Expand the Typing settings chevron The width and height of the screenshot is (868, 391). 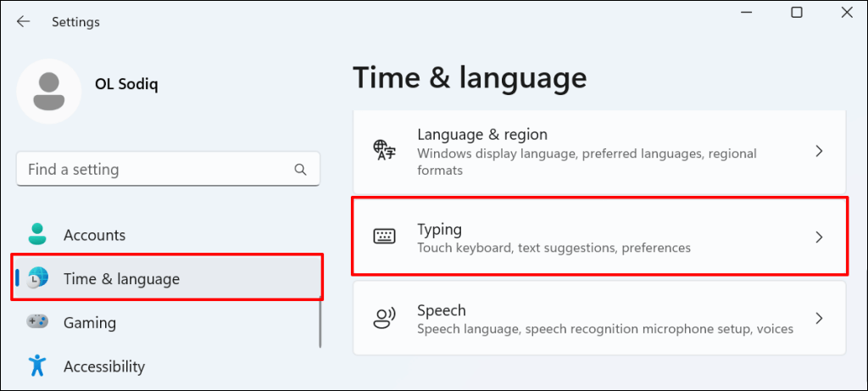coord(819,237)
